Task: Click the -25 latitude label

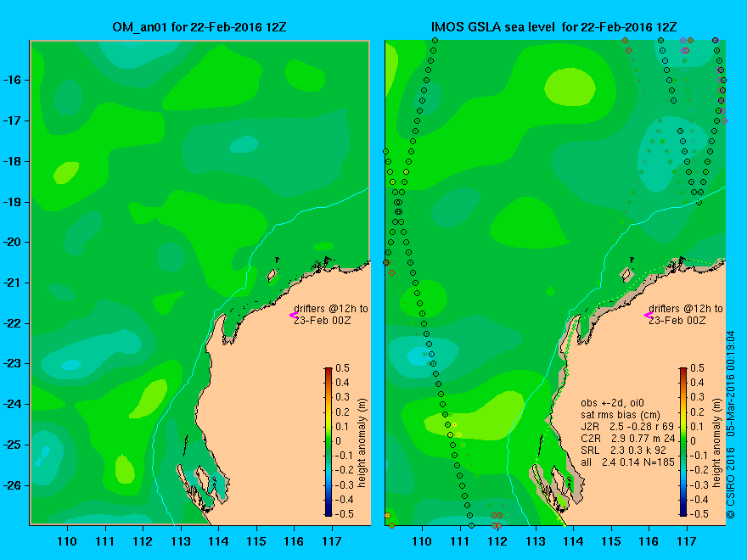Action: (14, 445)
